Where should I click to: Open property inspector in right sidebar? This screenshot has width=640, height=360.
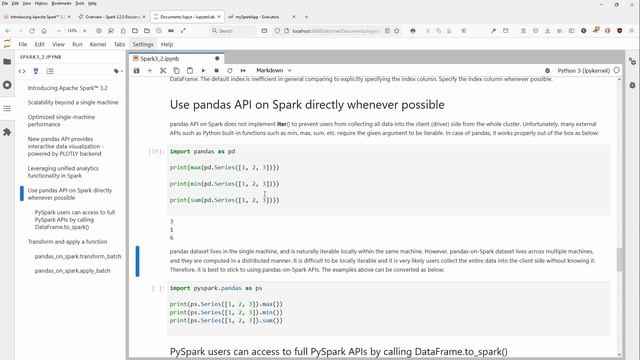[x=632, y=62]
